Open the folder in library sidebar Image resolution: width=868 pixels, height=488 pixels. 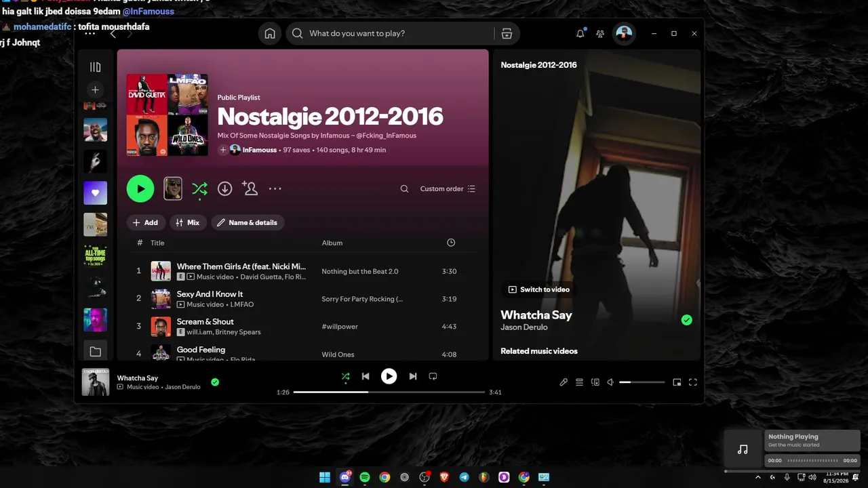click(x=95, y=352)
